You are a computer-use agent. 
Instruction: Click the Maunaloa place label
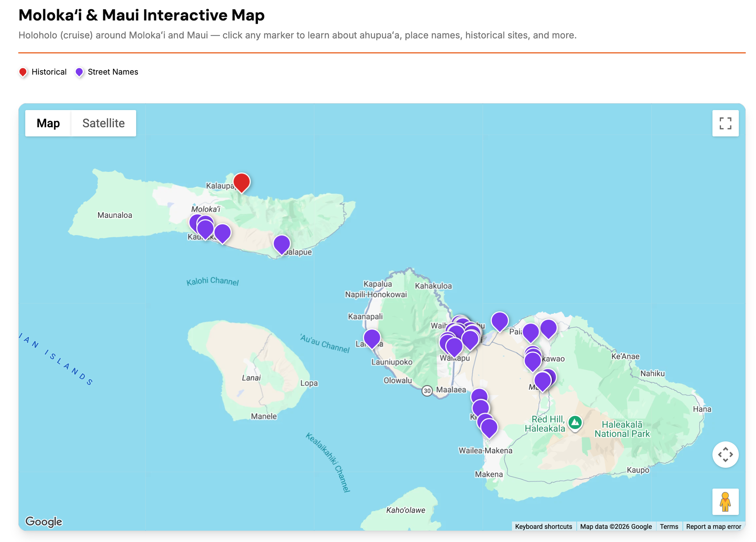point(115,215)
